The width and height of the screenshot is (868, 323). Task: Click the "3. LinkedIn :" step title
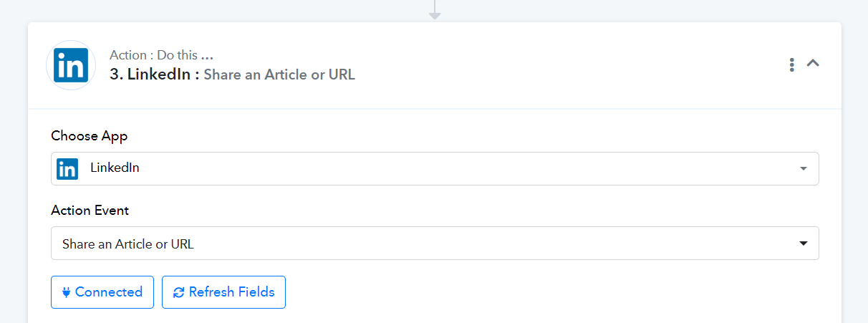[155, 74]
